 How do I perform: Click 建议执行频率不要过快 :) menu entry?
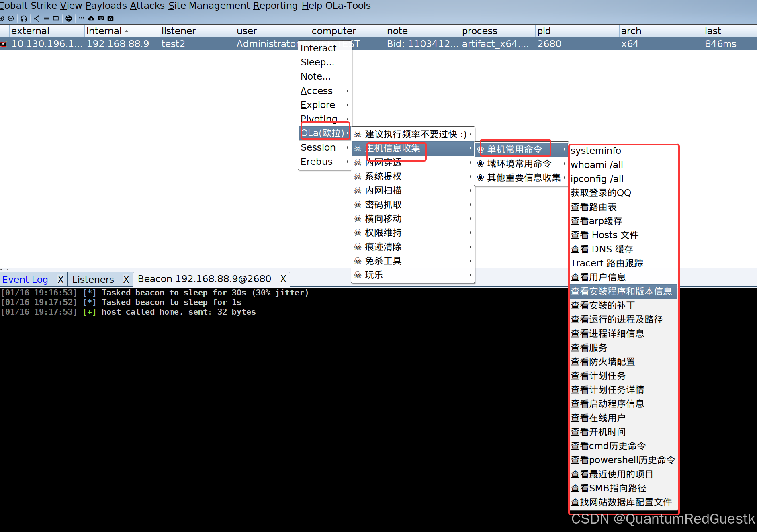[413, 134]
